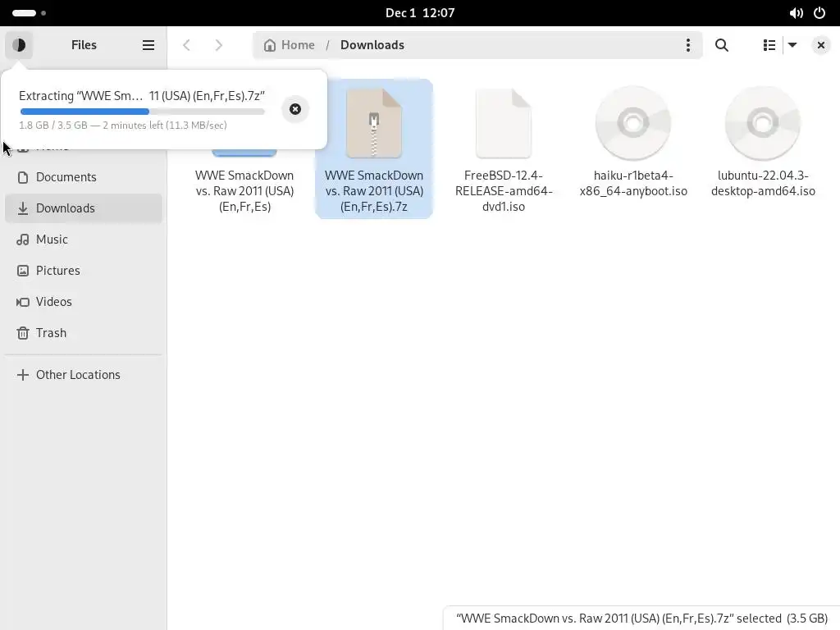Select the WWE SmackDown 7z archive icon

pos(374,123)
